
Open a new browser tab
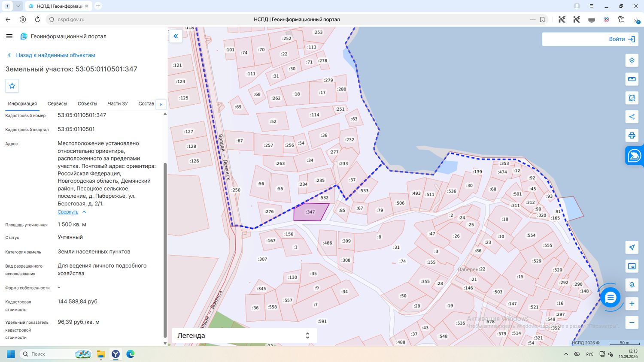pyautogui.click(x=98, y=6)
